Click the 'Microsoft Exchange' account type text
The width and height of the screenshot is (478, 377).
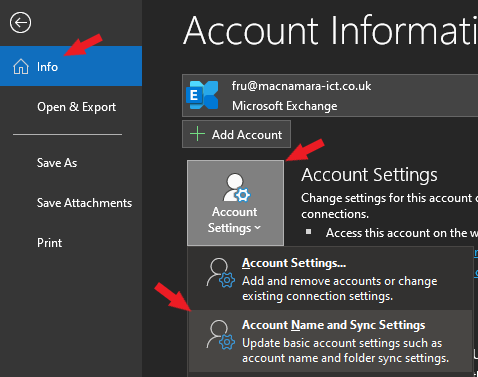[285, 106]
